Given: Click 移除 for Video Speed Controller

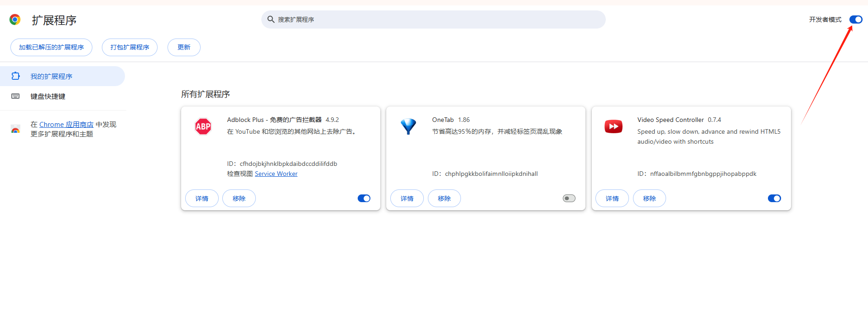Looking at the screenshot, I should pos(649,199).
